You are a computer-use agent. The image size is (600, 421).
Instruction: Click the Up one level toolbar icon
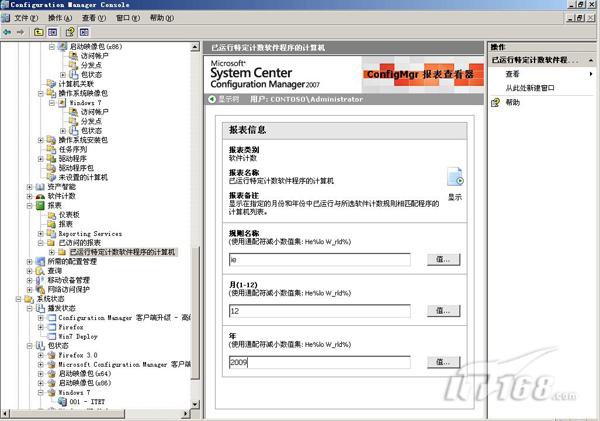(39, 32)
